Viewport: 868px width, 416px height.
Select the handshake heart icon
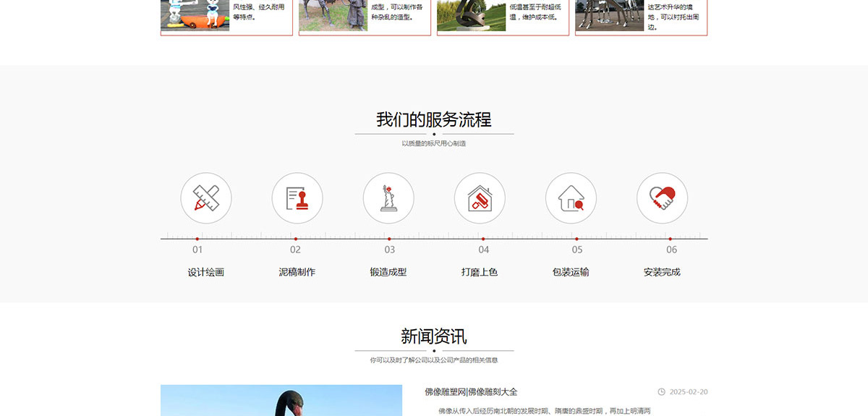pyautogui.click(x=662, y=198)
